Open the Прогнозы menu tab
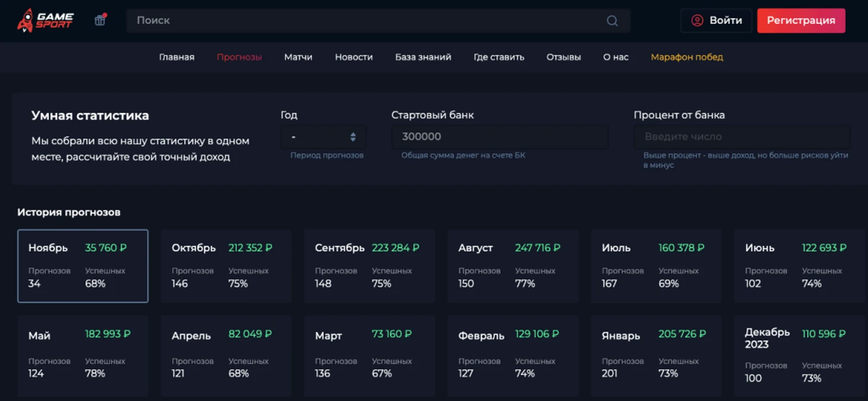Screen dimensions: 868x401 (239, 57)
